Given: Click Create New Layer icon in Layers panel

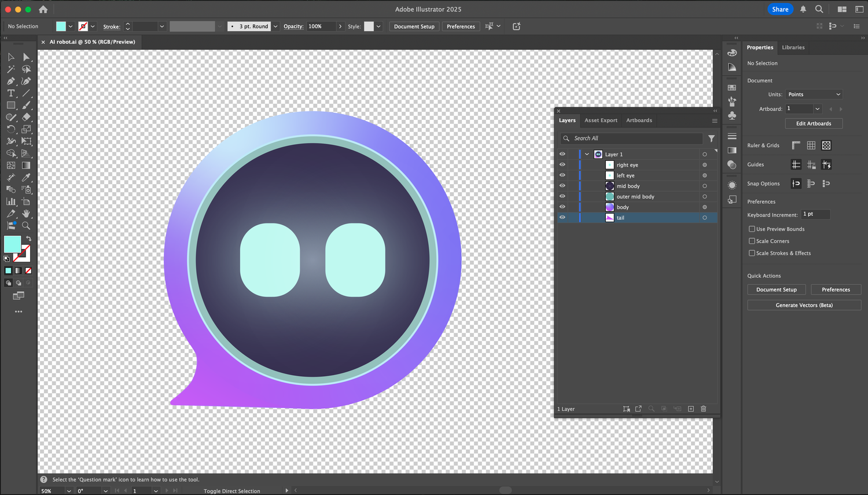Looking at the screenshot, I should tap(691, 409).
